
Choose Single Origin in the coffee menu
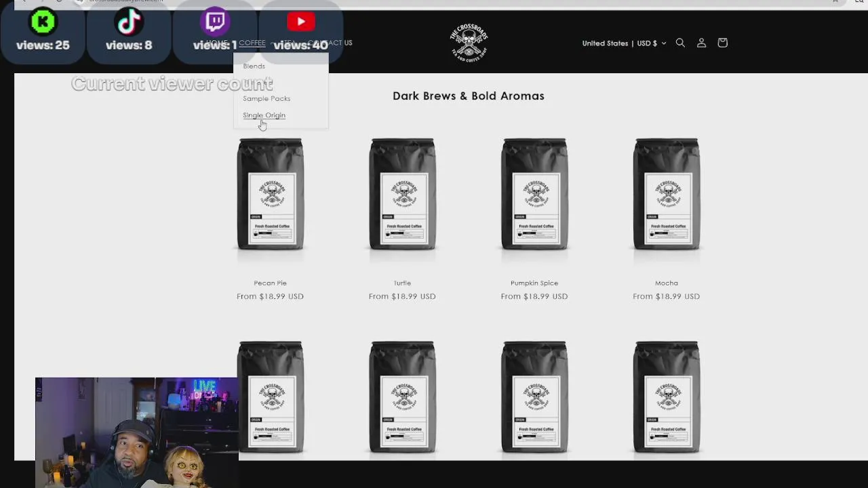[264, 115]
